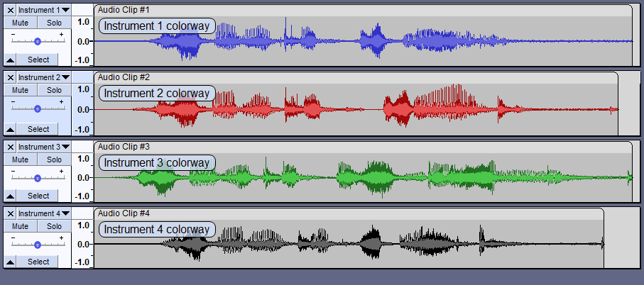Click the Audio Clip #3 title bar
644x285 pixels.
coord(363,147)
